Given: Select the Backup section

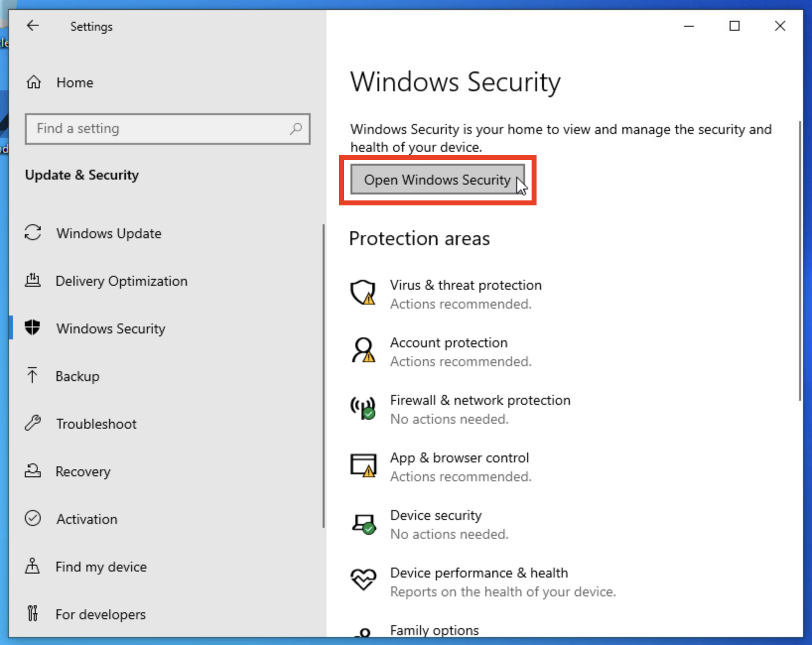Looking at the screenshot, I should pyautogui.click(x=77, y=376).
